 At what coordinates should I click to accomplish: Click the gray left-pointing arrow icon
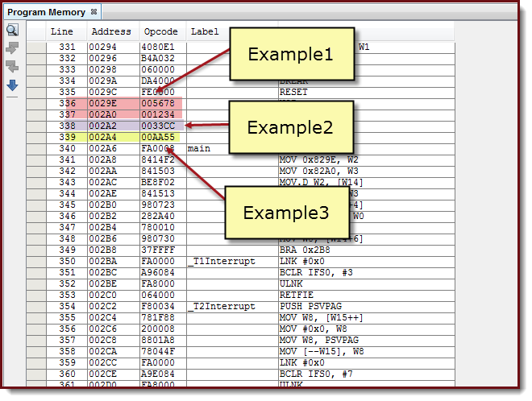12,66
